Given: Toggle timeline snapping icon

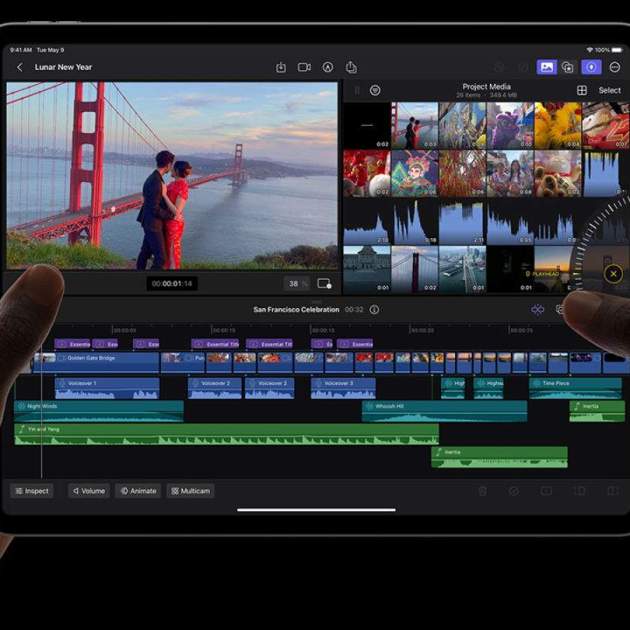Looking at the screenshot, I should pyautogui.click(x=538, y=310).
